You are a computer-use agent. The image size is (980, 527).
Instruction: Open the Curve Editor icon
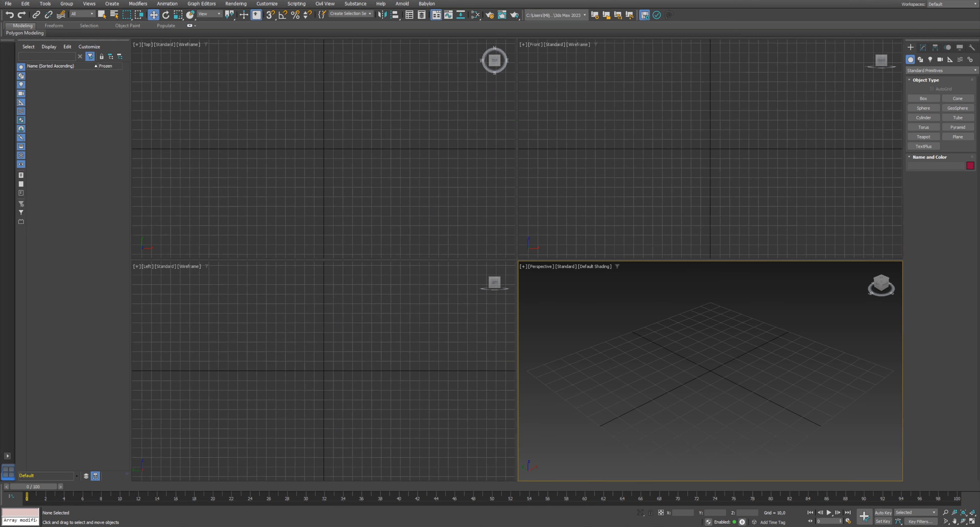(449, 15)
